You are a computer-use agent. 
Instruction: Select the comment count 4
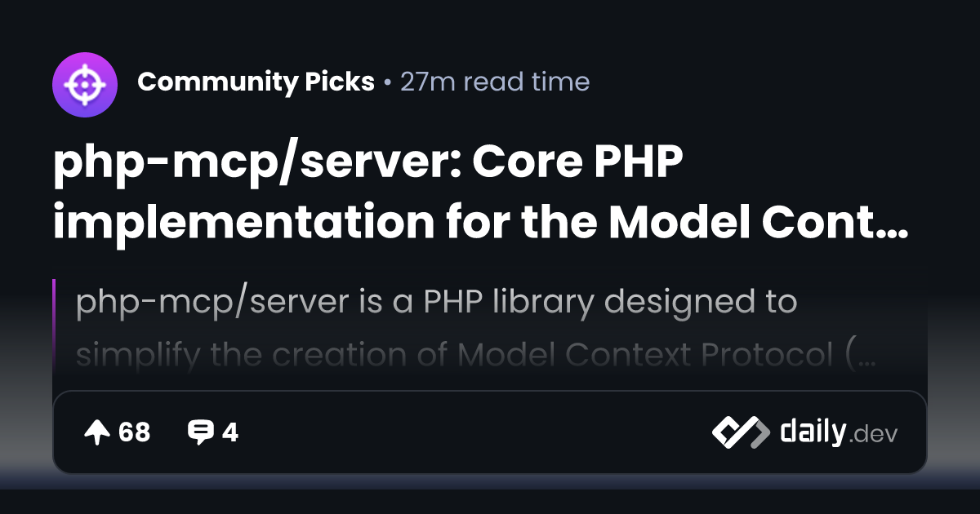[x=230, y=432]
